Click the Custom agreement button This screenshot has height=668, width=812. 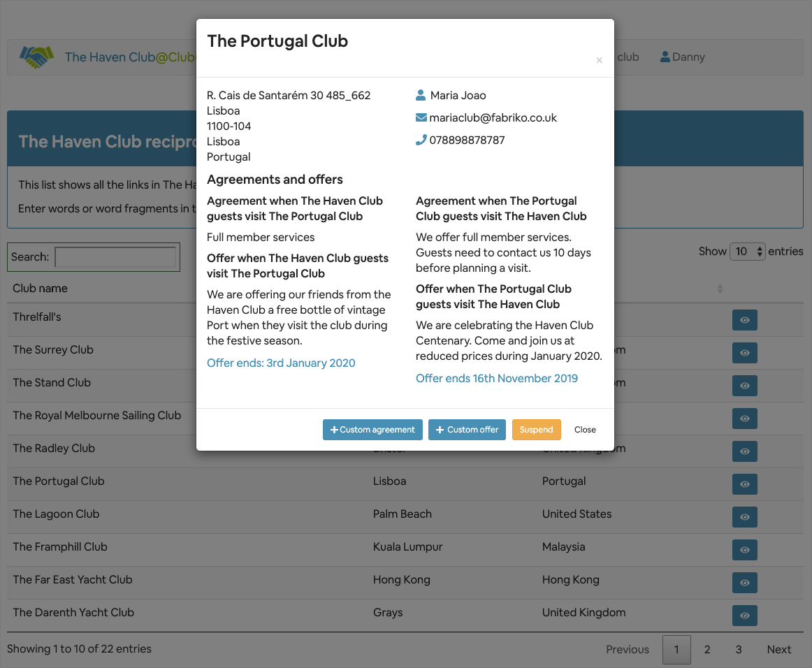(x=372, y=430)
